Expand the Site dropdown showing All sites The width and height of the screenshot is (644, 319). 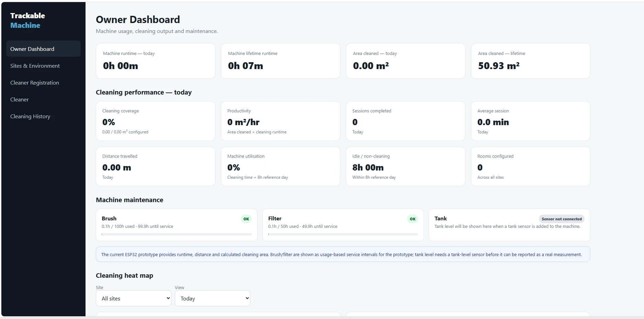[134, 298]
